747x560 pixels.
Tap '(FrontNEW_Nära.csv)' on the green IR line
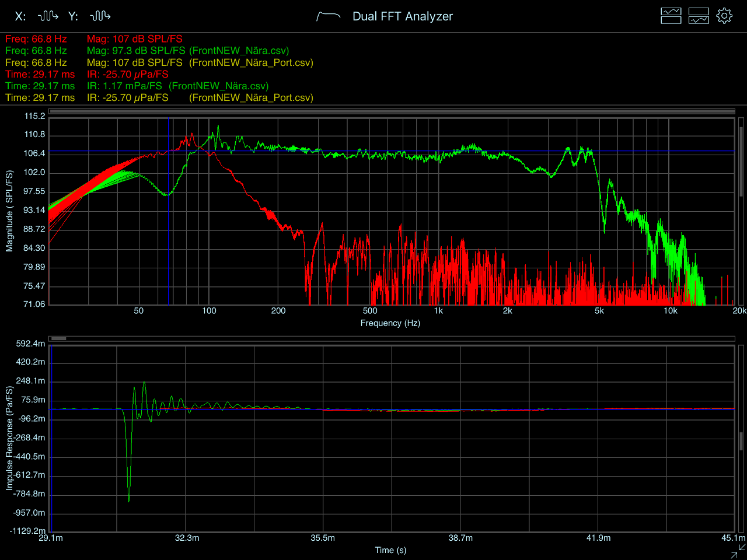(219, 86)
